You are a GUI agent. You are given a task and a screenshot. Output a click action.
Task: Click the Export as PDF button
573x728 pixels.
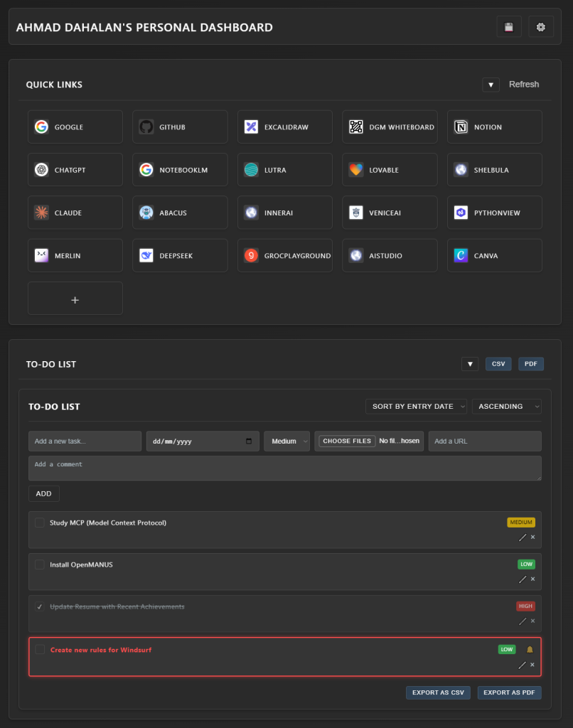(509, 692)
